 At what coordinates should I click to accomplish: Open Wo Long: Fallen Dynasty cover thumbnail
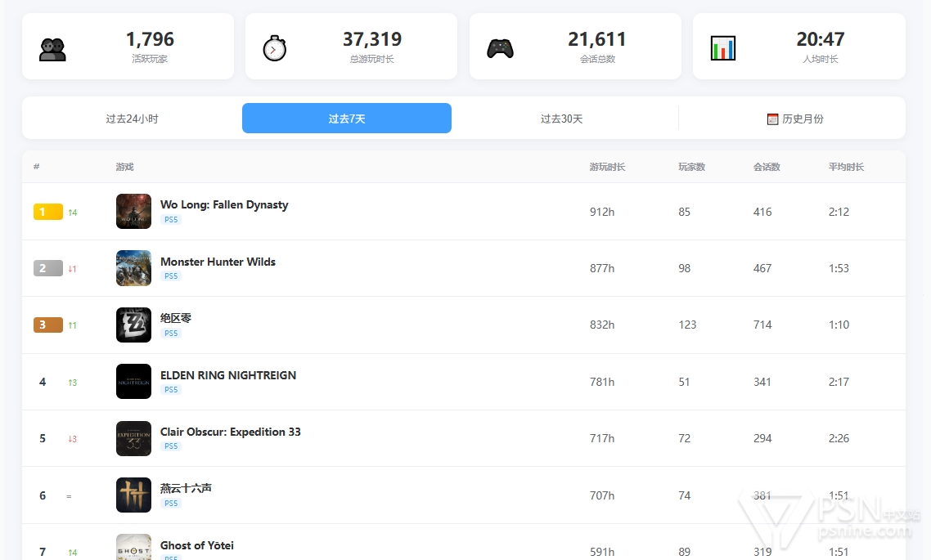coord(133,212)
